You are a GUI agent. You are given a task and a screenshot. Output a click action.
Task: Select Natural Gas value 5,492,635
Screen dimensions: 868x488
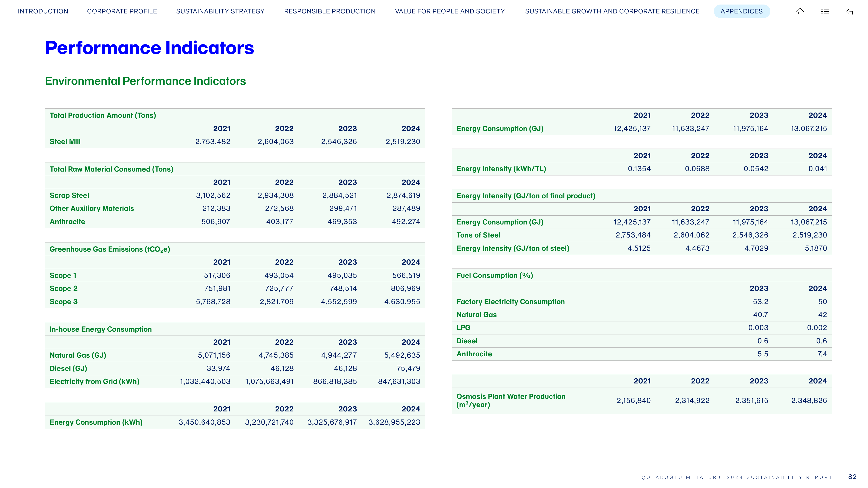402,355
